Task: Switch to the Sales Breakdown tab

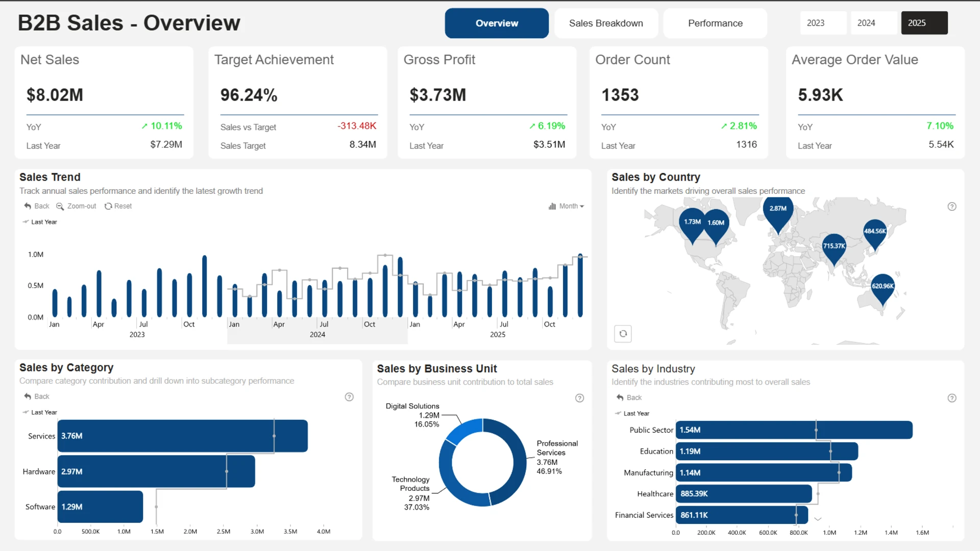Action: (x=606, y=23)
